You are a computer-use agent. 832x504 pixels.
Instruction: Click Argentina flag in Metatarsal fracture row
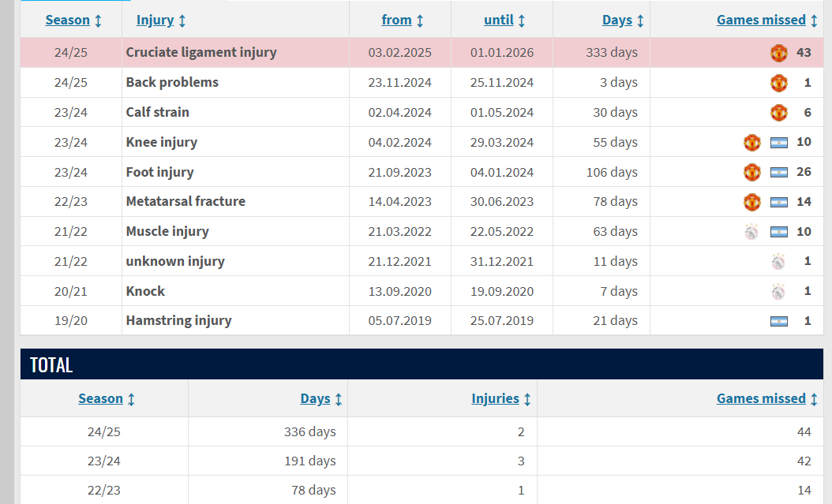pos(778,202)
